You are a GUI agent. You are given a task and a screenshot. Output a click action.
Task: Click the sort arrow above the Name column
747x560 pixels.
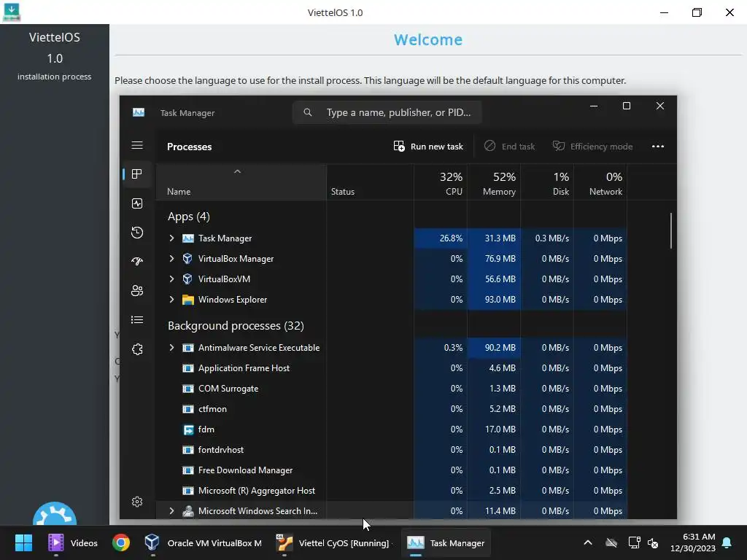(237, 171)
